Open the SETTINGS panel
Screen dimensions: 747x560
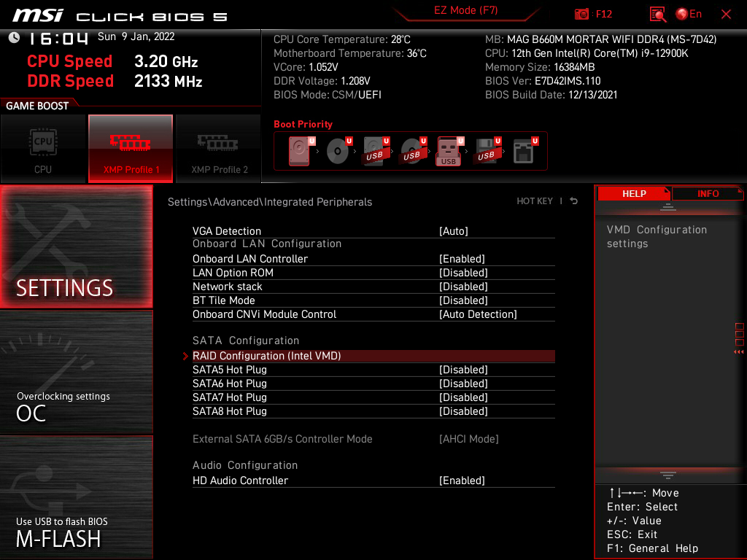pos(76,246)
